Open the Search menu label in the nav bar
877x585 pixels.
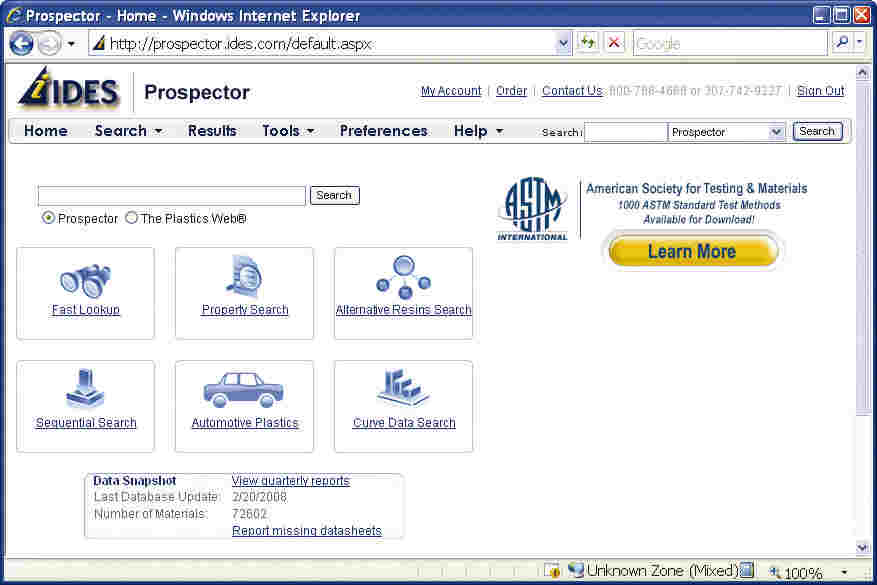(121, 131)
